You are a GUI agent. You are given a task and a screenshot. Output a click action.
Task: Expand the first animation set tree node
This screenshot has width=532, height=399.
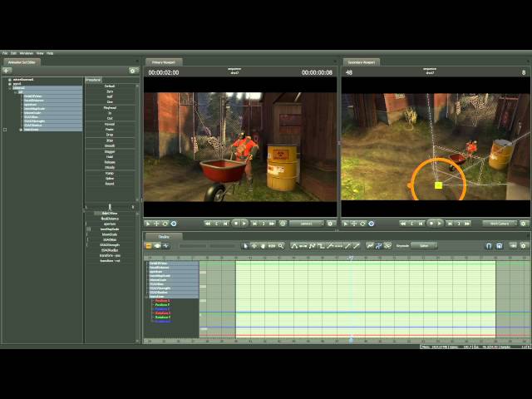tap(10, 80)
